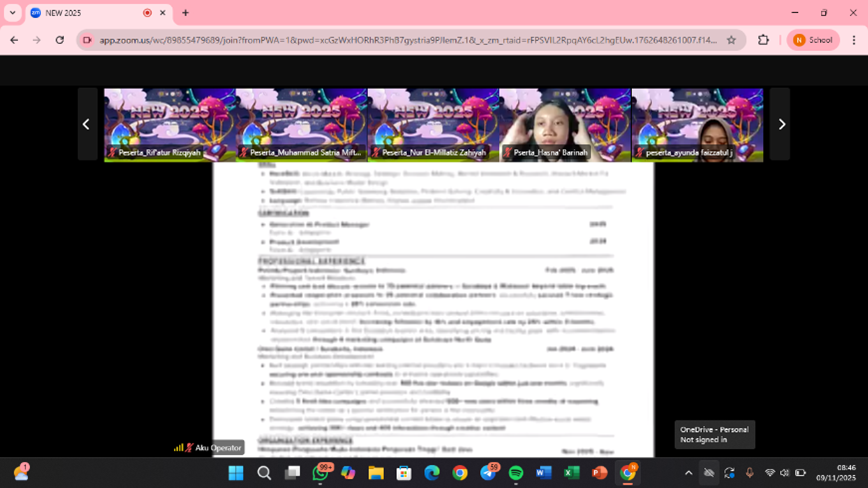Show previous participants with left arrow

(x=86, y=125)
